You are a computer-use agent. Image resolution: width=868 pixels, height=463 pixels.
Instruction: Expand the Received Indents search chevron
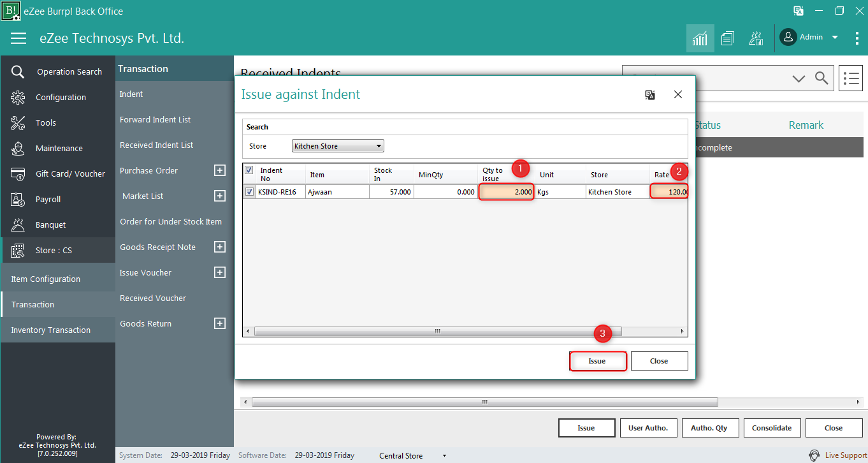tap(799, 78)
